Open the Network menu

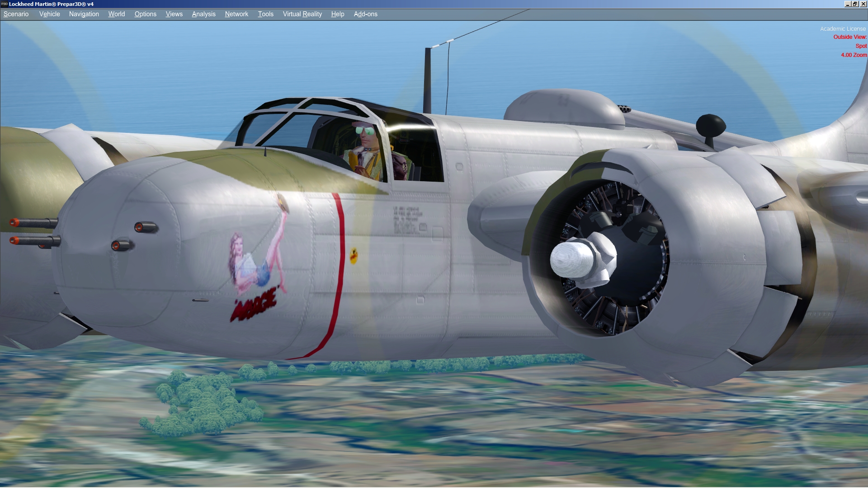point(236,14)
